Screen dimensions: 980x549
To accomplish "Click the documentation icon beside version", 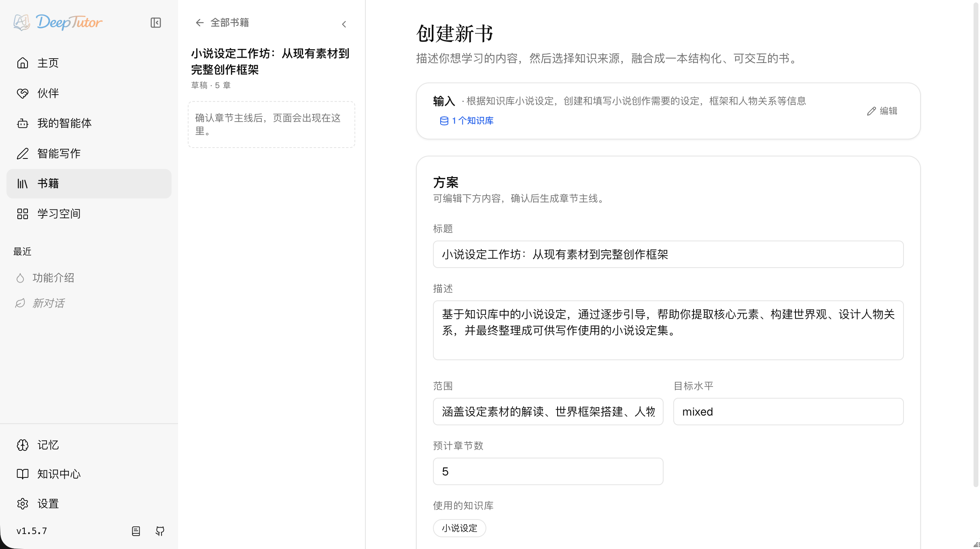I will point(136,531).
